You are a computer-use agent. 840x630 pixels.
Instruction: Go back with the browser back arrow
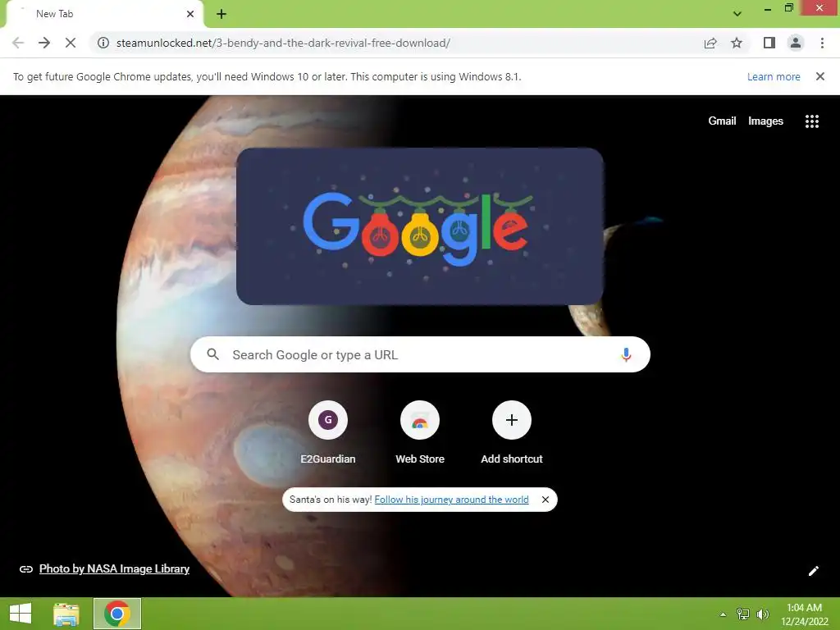(18, 43)
